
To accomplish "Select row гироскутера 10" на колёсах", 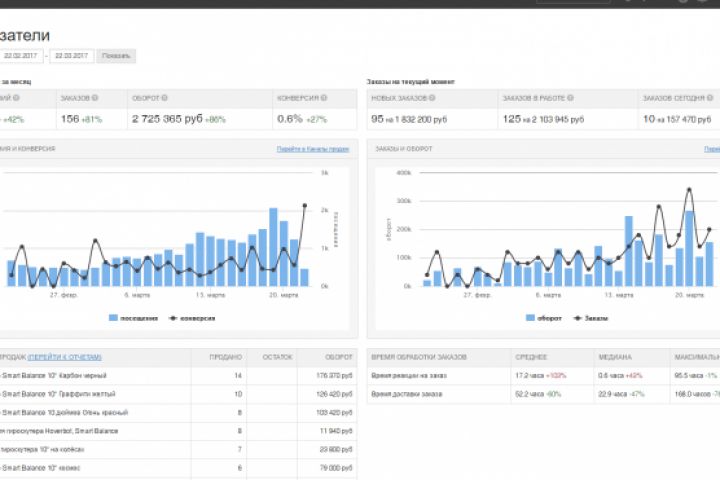I will point(178,449).
